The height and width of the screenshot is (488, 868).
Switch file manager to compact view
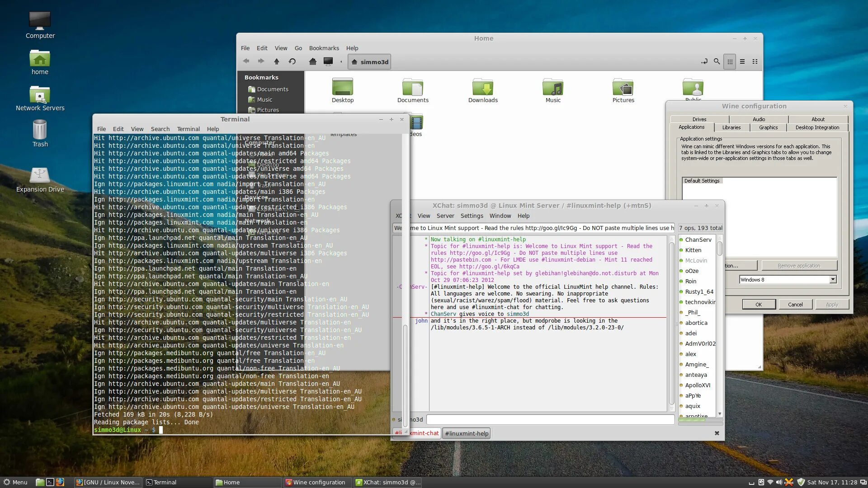coord(755,61)
